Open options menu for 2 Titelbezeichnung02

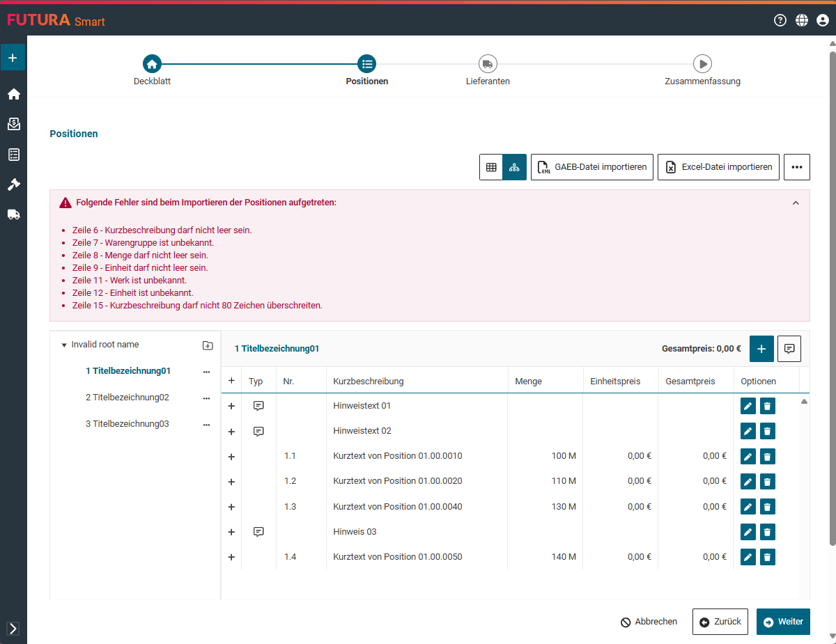click(206, 398)
